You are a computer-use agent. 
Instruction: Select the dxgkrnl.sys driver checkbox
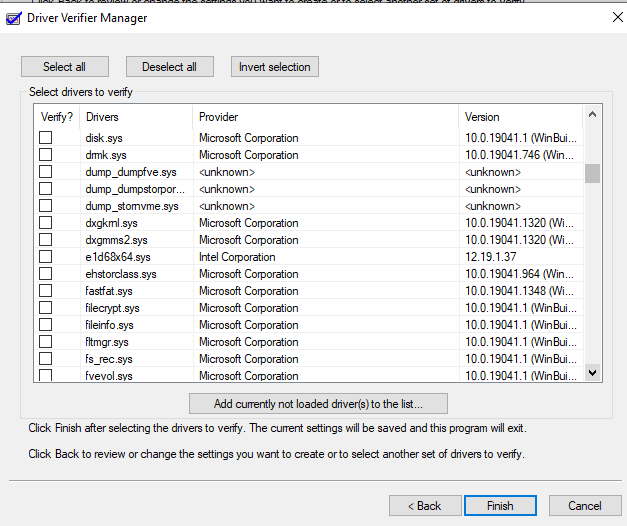tap(45, 223)
